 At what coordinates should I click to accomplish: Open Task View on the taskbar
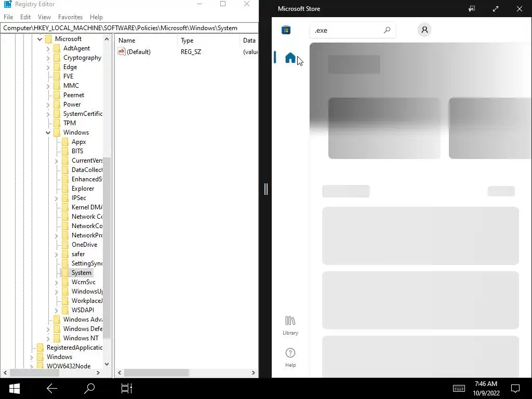(x=127, y=389)
